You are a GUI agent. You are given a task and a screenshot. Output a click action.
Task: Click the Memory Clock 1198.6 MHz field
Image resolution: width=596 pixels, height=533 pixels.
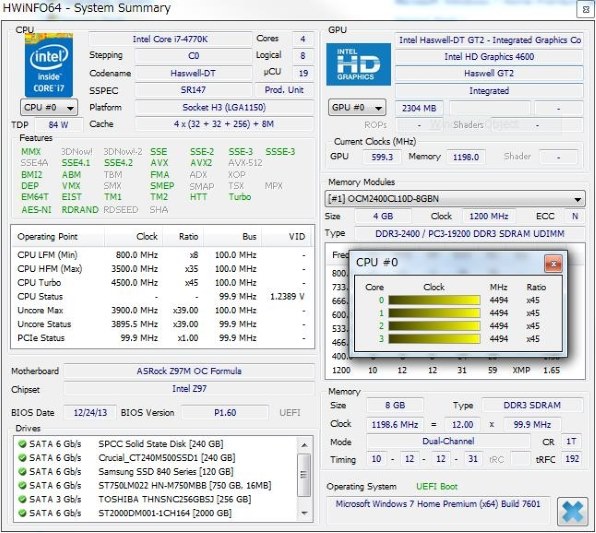tap(395, 425)
